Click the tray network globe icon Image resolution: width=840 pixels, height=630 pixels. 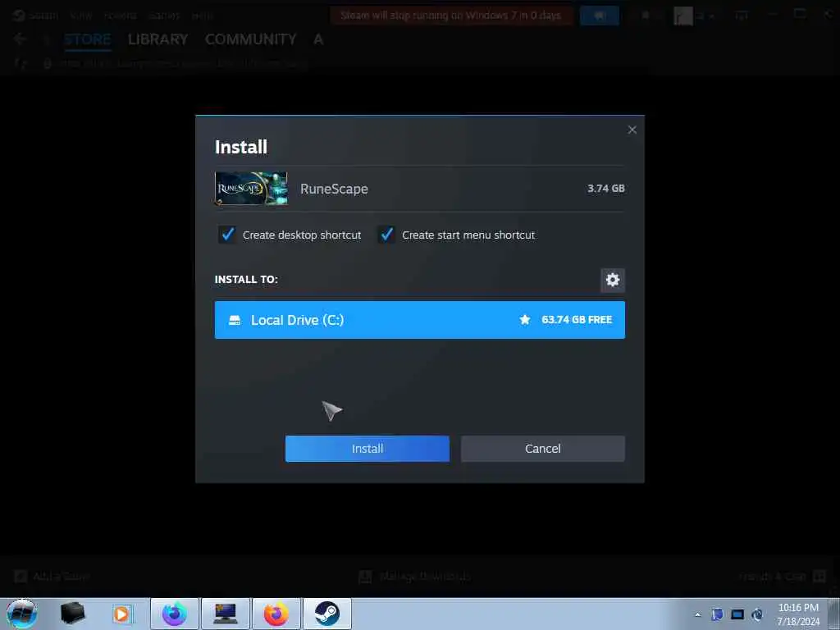click(x=757, y=614)
